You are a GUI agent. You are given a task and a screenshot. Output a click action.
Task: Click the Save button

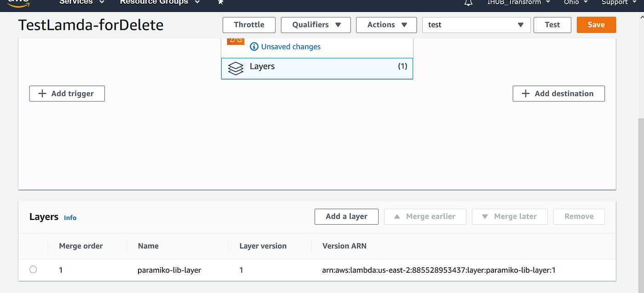click(x=596, y=25)
